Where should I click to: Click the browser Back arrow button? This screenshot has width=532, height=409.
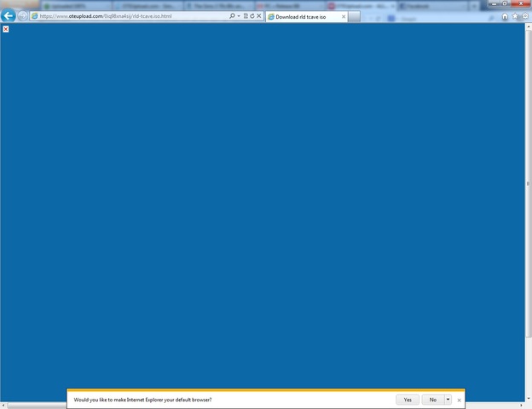tap(9, 16)
